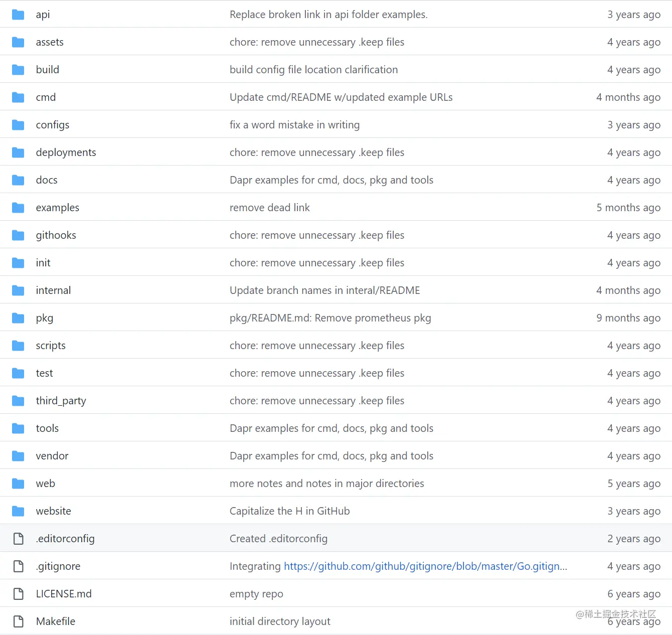Open the api directory link
672x635 pixels.
(x=43, y=15)
